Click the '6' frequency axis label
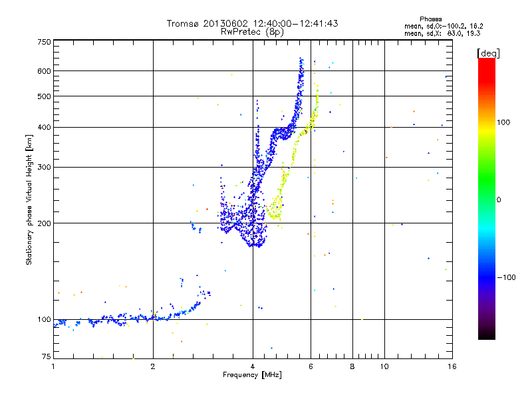 [311, 366]
